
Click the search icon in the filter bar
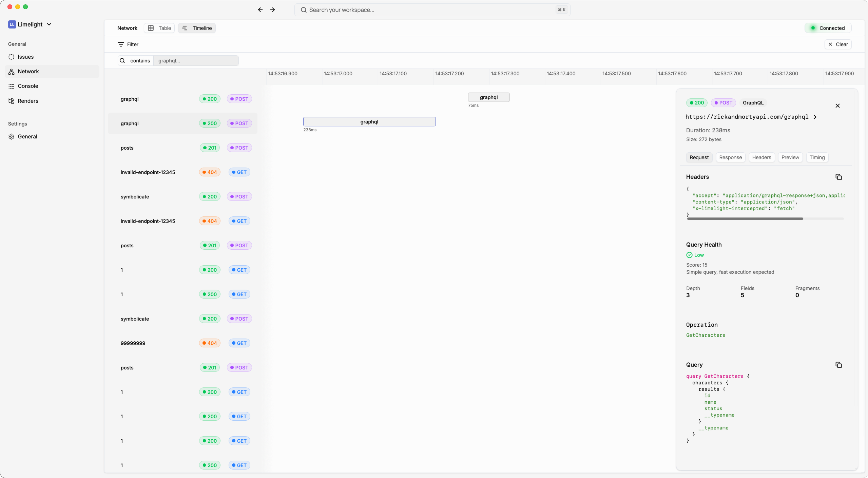pyautogui.click(x=122, y=60)
